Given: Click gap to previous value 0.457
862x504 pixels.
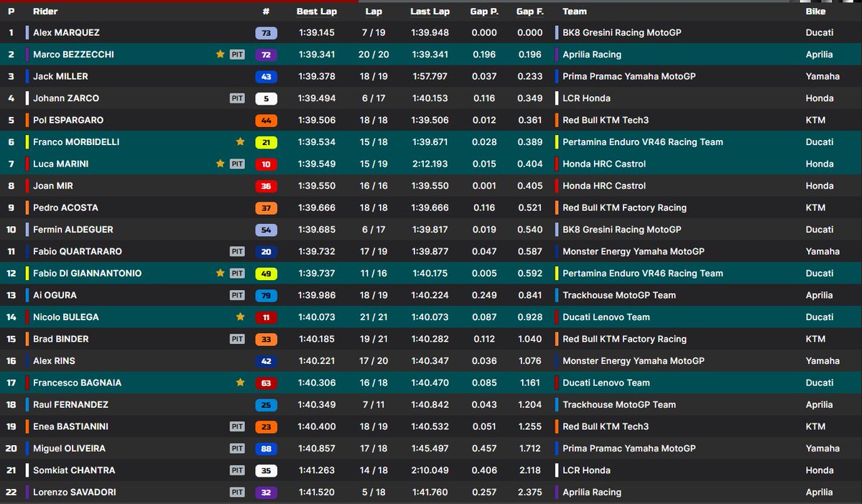Looking at the screenshot, I should (x=483, y=449).
